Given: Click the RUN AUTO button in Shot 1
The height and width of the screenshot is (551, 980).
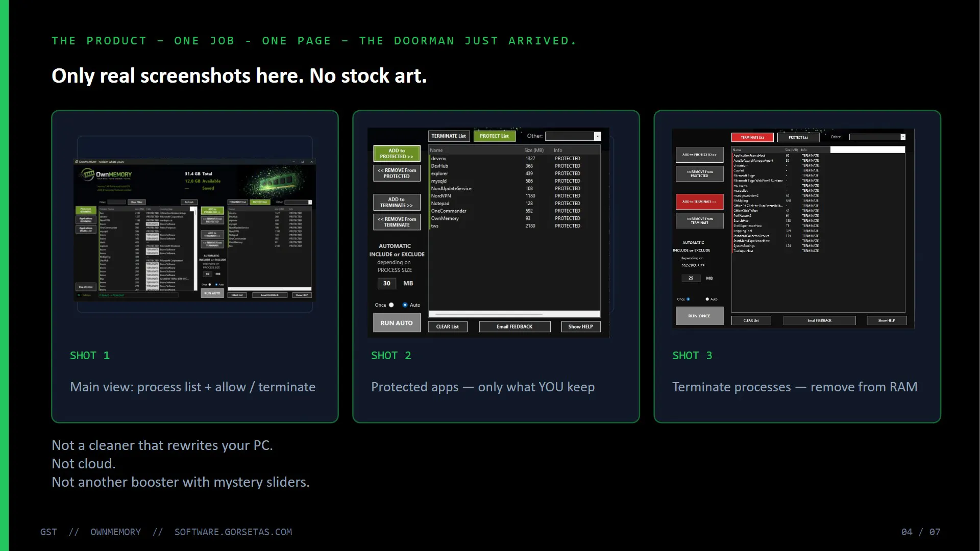Looking at the screenshot, I should [212, 293].
